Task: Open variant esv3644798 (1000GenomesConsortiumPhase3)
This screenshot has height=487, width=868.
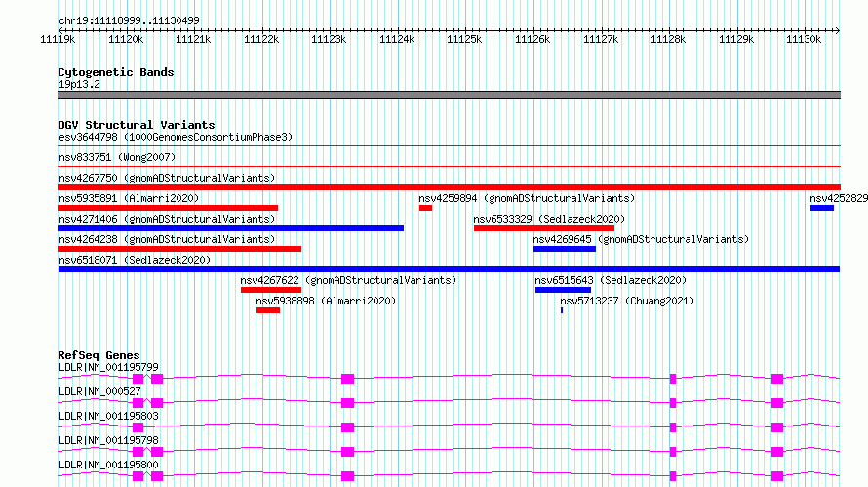Action: tap(176, 137)
